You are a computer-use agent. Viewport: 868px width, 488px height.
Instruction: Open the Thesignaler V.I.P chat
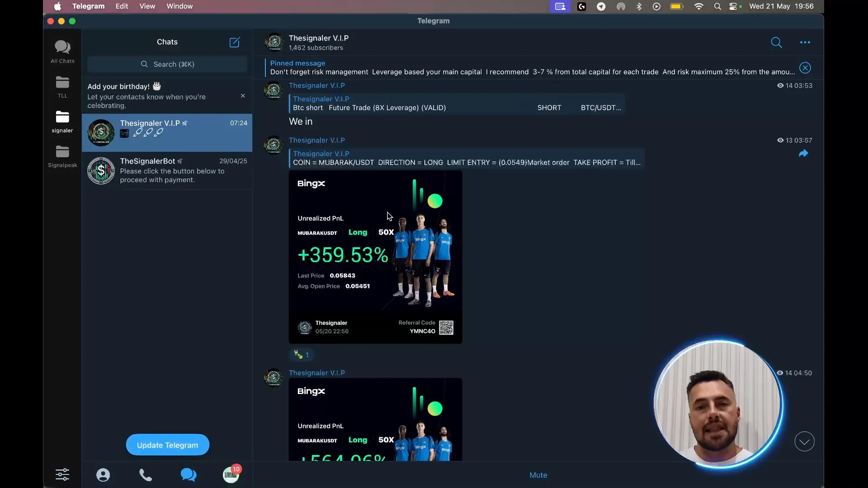click(x=167, y=132)
